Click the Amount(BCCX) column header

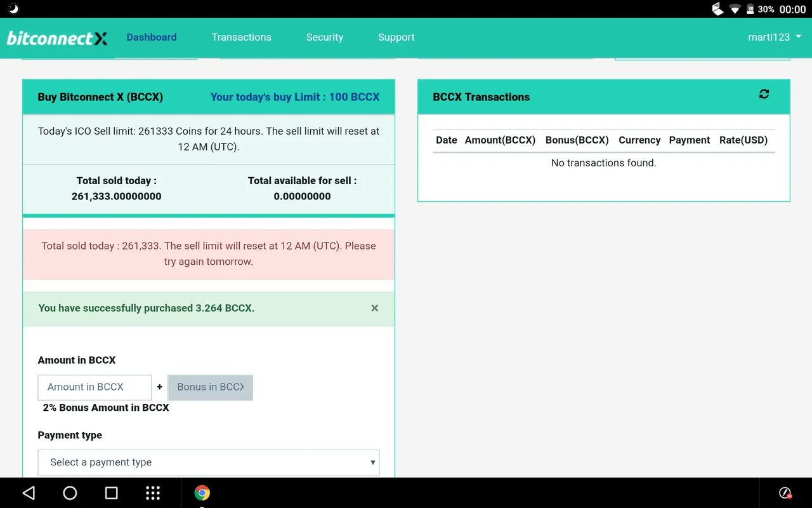500,140
